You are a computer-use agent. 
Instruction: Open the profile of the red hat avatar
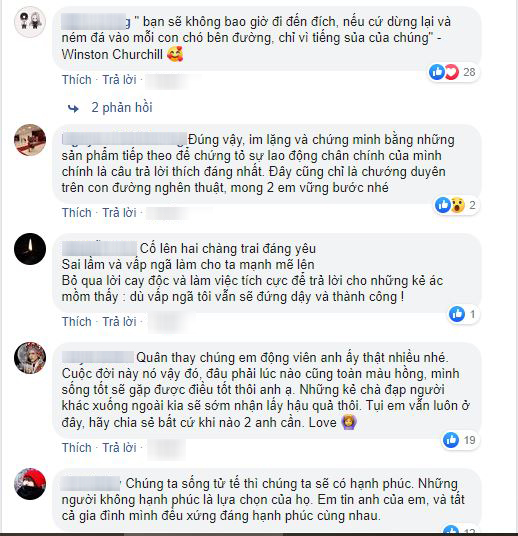tap(30, 484)
